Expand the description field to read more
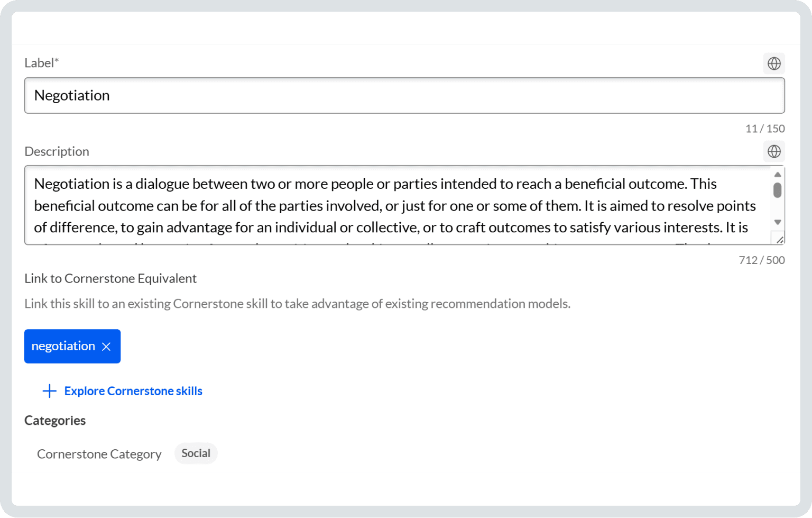The width and height of the screenshot is (812, 518). [x=777, y=222]
